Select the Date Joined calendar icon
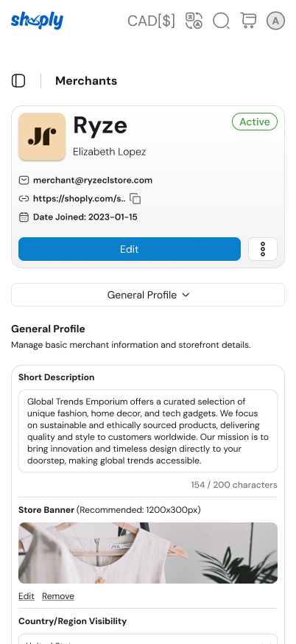The image size is (296, 644). coord(24,217)
